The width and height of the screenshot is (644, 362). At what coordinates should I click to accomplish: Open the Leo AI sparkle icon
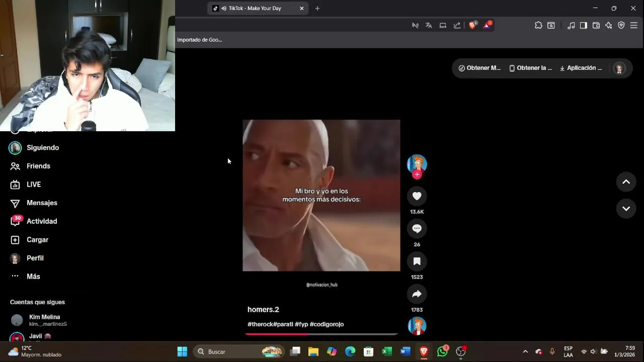pyautogui.click(x=609, y=26)
